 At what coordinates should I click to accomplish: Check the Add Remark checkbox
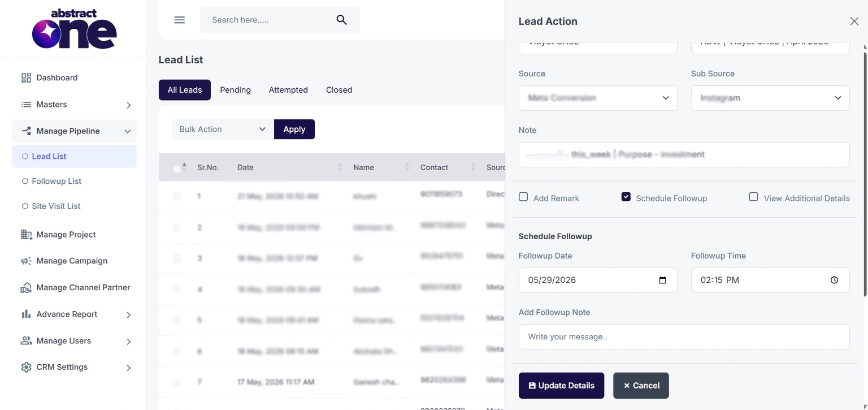[x=523, y=197]
